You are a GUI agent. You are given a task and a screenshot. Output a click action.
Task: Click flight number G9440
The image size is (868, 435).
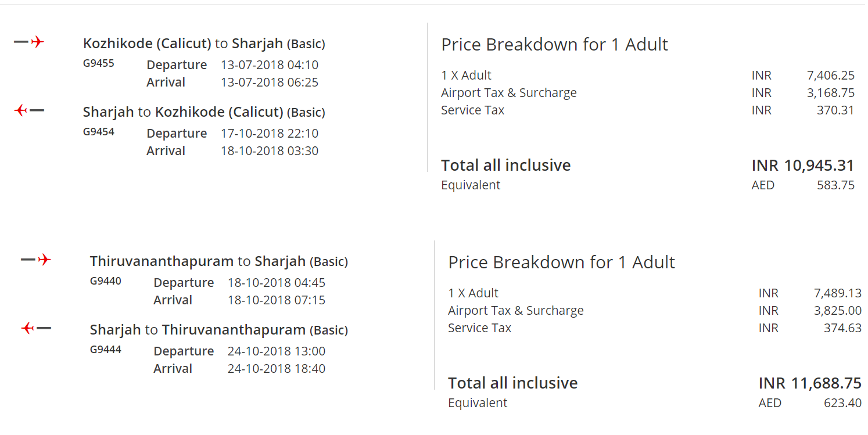[106, 281]
